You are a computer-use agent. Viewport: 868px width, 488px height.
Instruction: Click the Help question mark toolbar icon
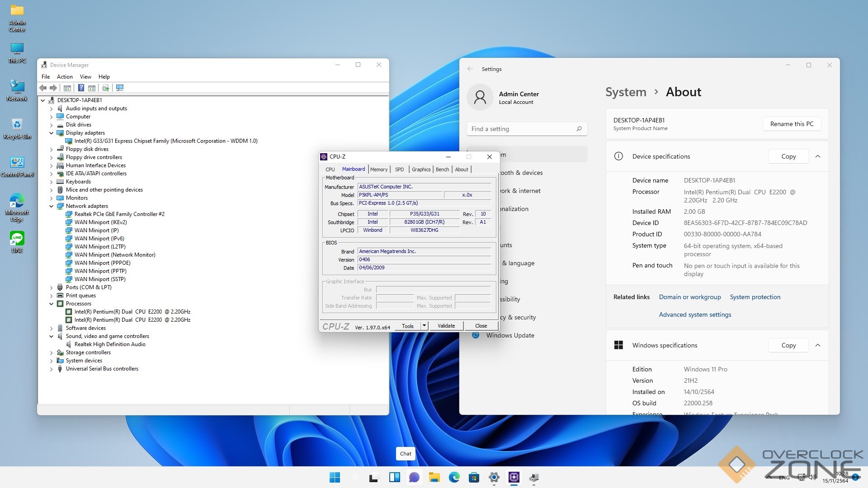tap(81, 88)
